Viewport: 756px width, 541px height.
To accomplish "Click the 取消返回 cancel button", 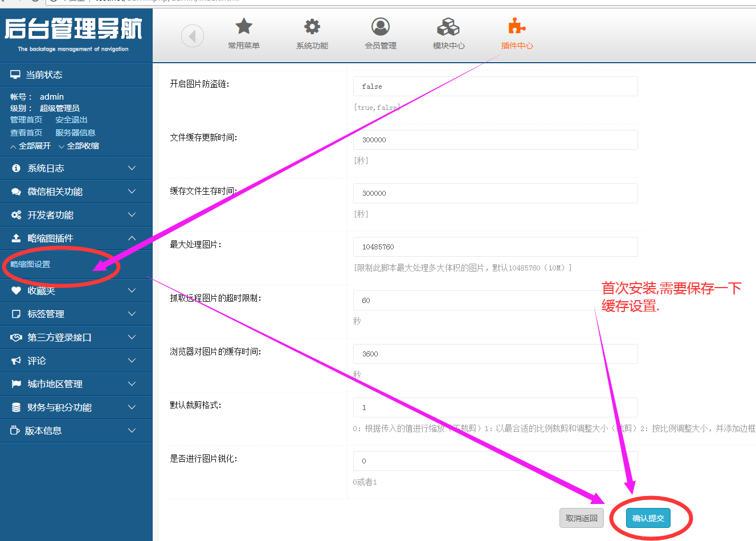I will (581, 518).
